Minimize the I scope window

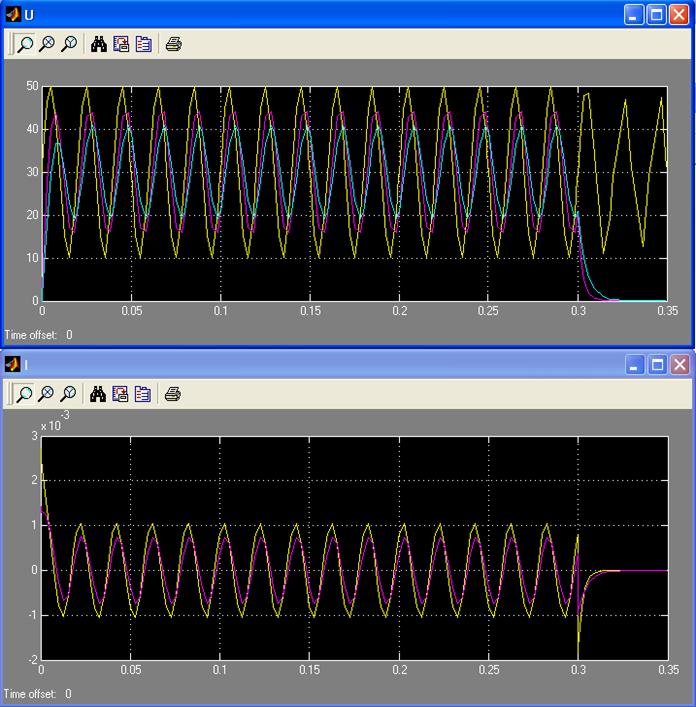(x=635, y=365)
